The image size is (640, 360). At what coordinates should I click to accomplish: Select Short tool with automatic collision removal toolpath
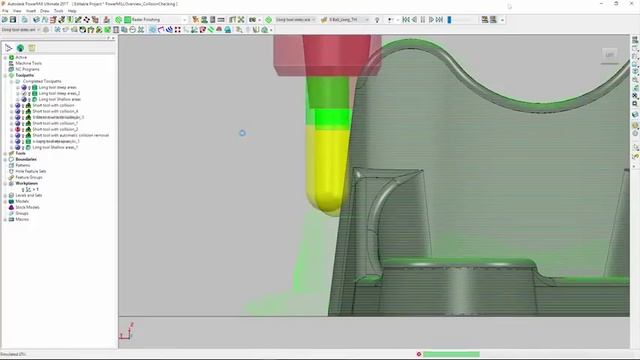tap(71, 136)
